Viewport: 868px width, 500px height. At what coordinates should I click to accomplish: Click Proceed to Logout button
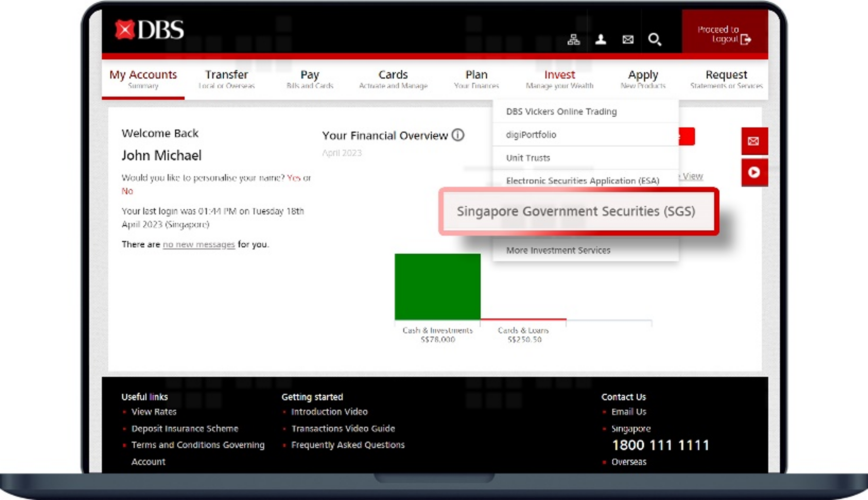[x=725, y=31]
